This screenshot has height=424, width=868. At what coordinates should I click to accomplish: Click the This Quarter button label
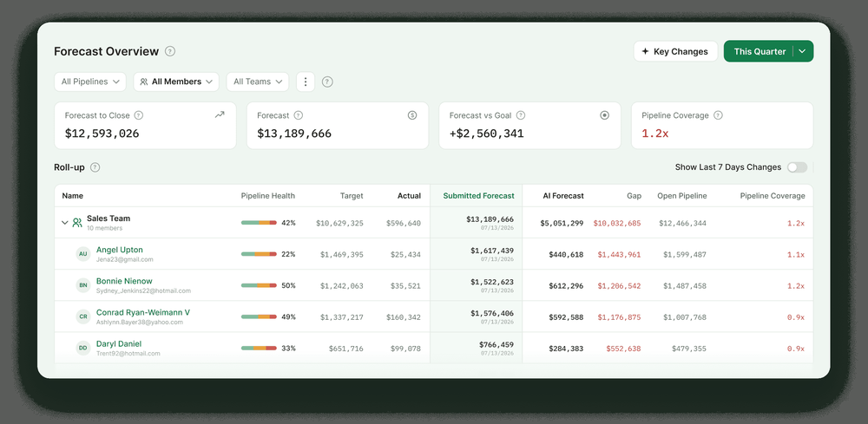(x=759, y=51)
